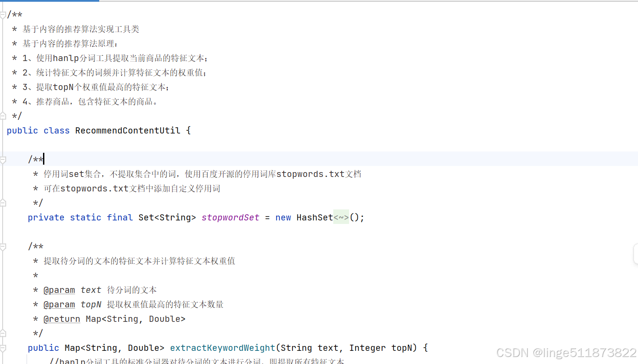Fold the stopwordSet comment at its closing */

click(x=3, y=203)
